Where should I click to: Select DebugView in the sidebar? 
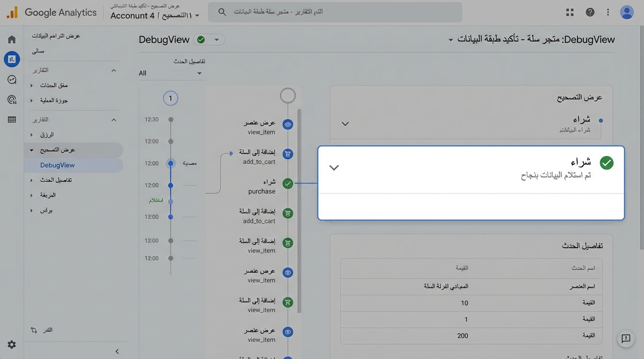58,165
